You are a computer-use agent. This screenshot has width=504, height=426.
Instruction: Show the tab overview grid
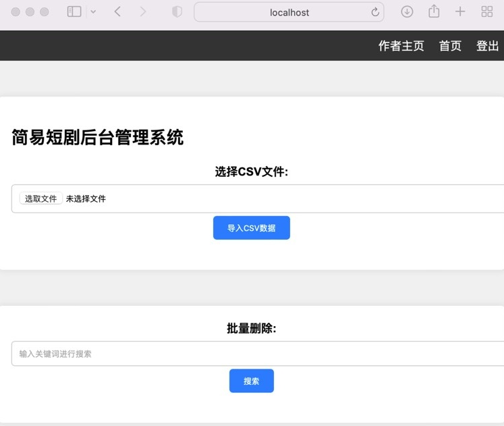pos(486,11)
